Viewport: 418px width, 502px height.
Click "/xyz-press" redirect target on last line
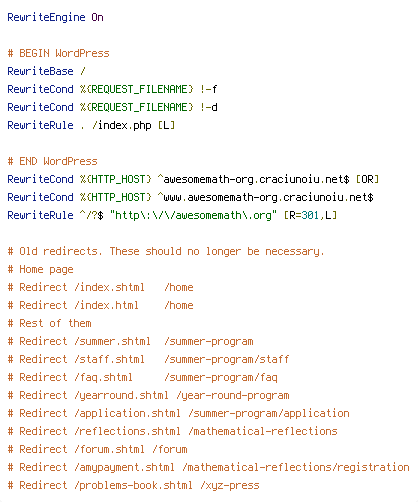[x=230, y=485]
